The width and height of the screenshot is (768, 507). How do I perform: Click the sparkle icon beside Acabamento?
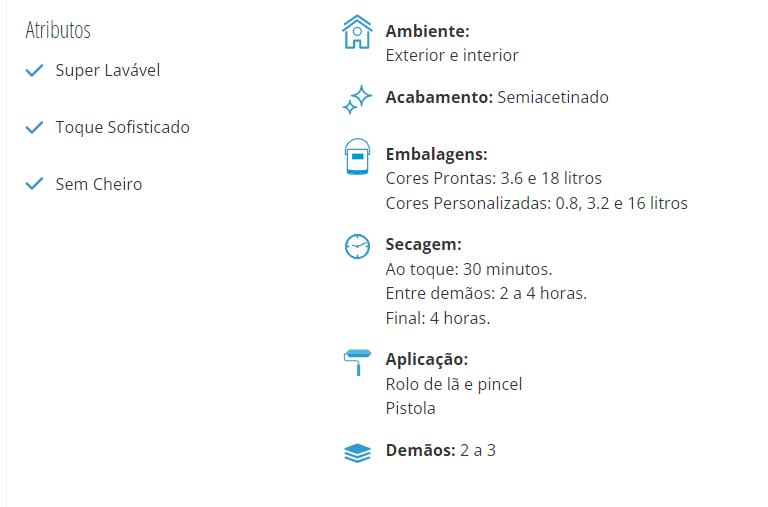[357, 99]
